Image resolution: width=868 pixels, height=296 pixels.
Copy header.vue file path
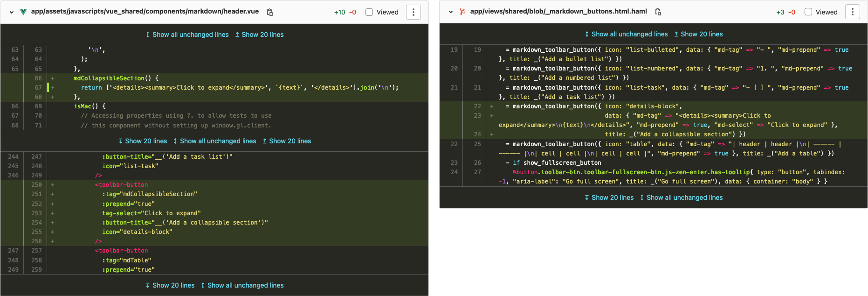(x=270, y=12)
